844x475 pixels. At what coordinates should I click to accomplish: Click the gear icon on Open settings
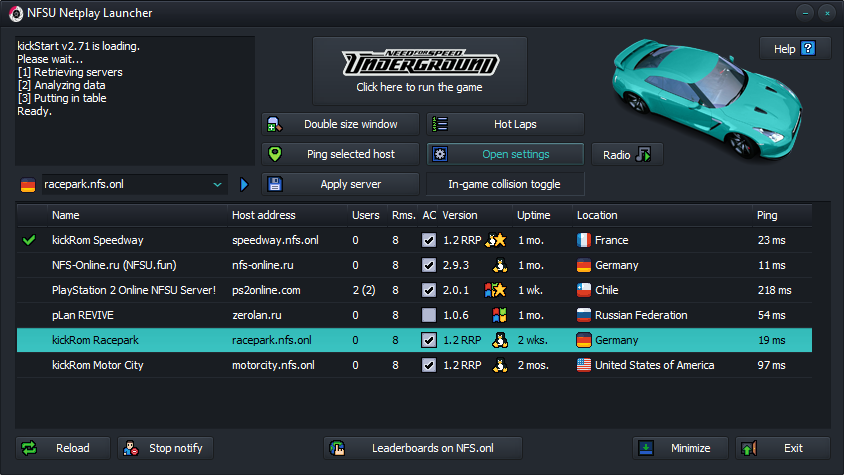point(440,154)
